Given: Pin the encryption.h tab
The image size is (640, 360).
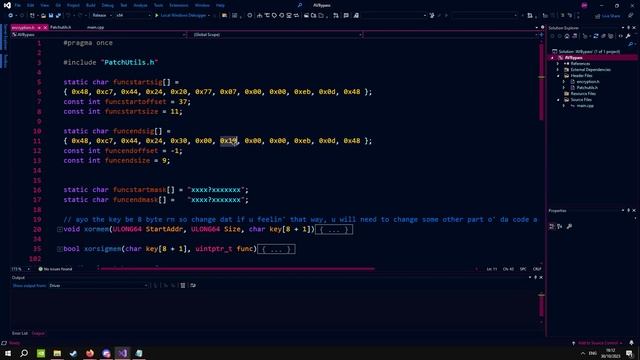Looking at the screenshot, I should coord(39,27).
